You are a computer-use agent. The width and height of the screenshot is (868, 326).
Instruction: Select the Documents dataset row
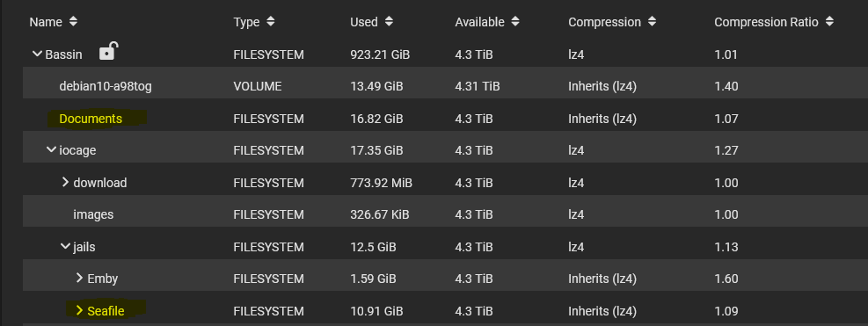pos(445,119)
